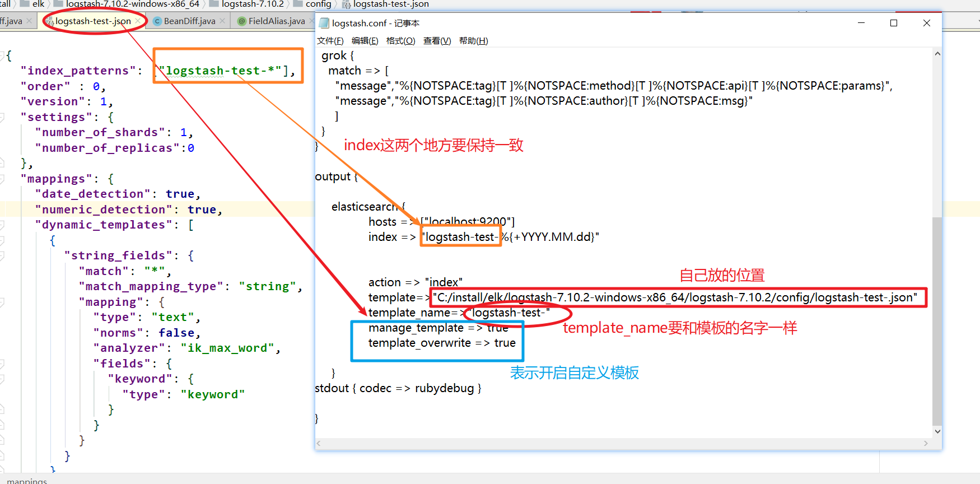Click the action => "index" line in Notepad
The image size is (980, 484).
coord(416,282)
